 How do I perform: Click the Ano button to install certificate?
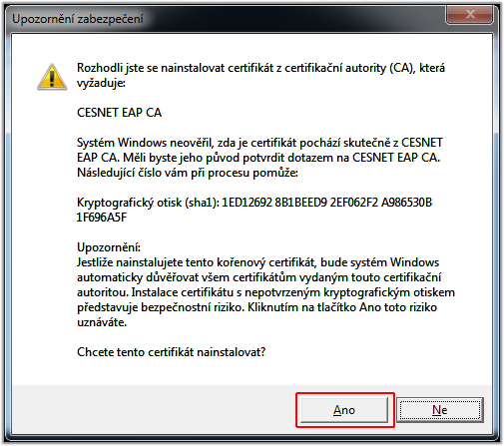pyautogui.click(x=344, y=410)
